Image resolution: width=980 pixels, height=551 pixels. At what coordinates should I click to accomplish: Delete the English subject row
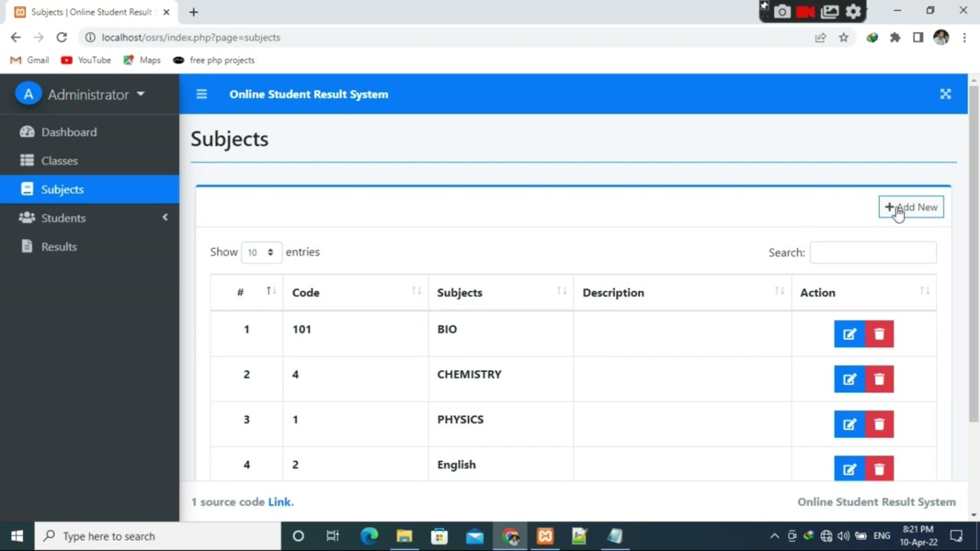coord(879,469)
